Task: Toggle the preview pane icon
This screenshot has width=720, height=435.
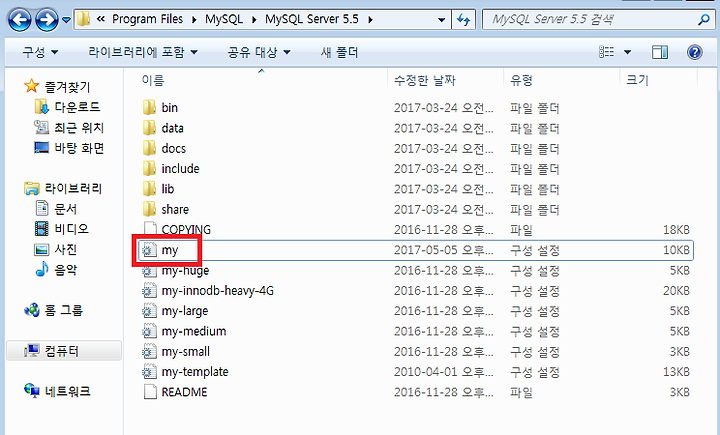Action: click(660, 52)
